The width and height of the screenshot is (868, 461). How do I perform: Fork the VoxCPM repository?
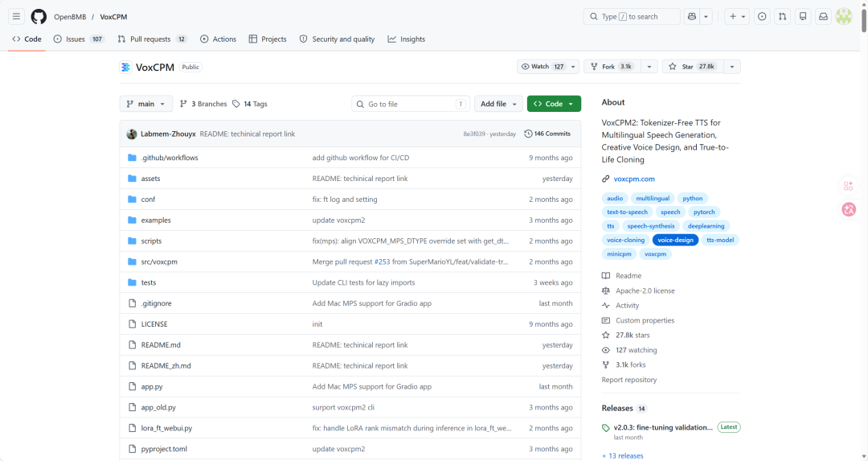(612, 67)
